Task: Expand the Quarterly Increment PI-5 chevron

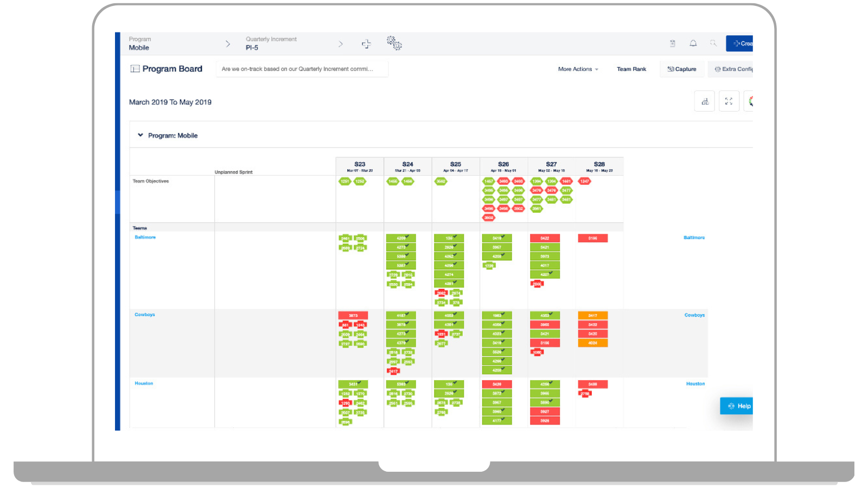Action: [341, 44]
